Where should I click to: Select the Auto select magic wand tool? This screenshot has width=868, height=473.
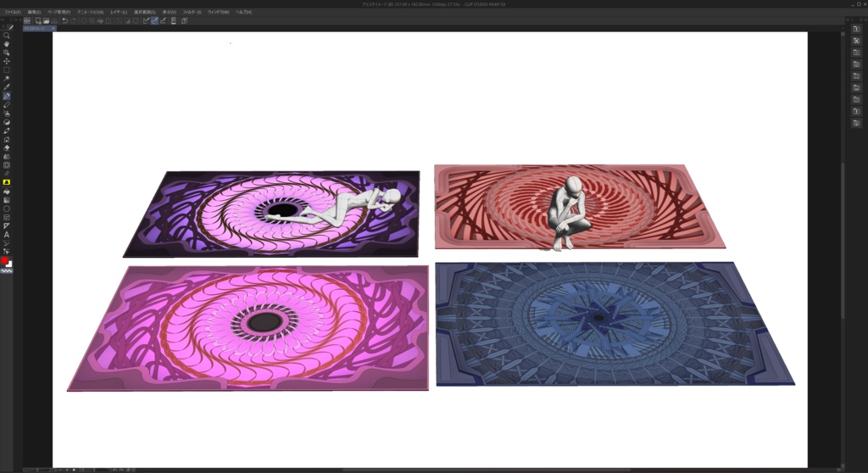tap(7, 79)
